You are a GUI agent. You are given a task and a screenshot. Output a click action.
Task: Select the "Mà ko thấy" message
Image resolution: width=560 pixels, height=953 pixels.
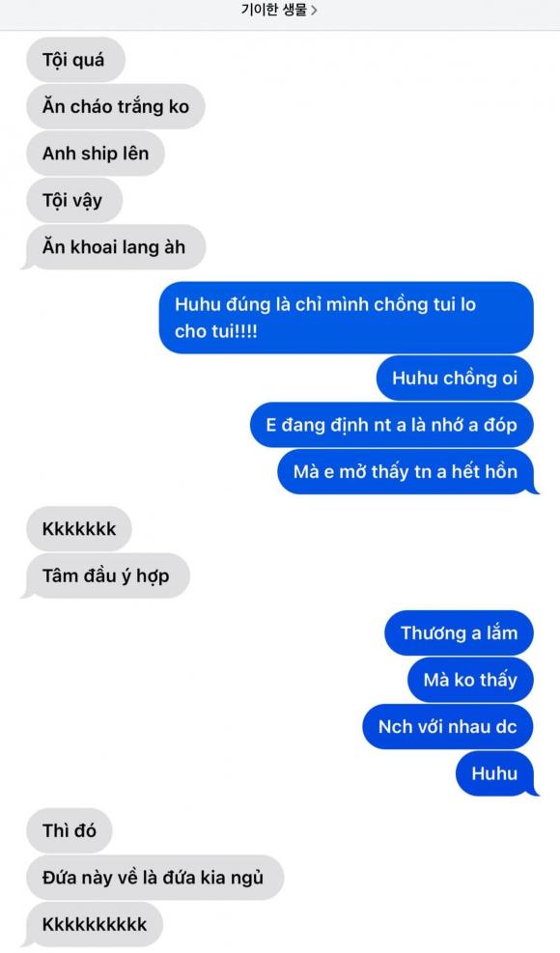pos(470,680)
